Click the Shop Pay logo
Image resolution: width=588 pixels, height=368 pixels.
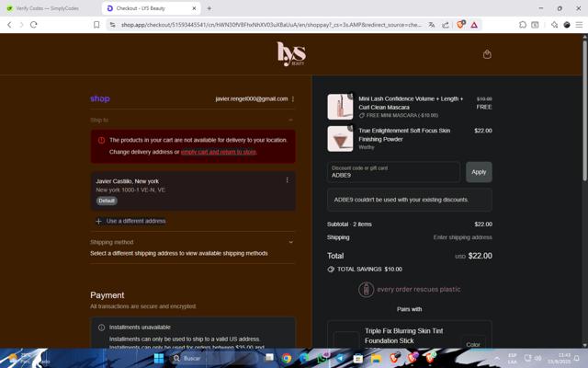coord(100,98)
